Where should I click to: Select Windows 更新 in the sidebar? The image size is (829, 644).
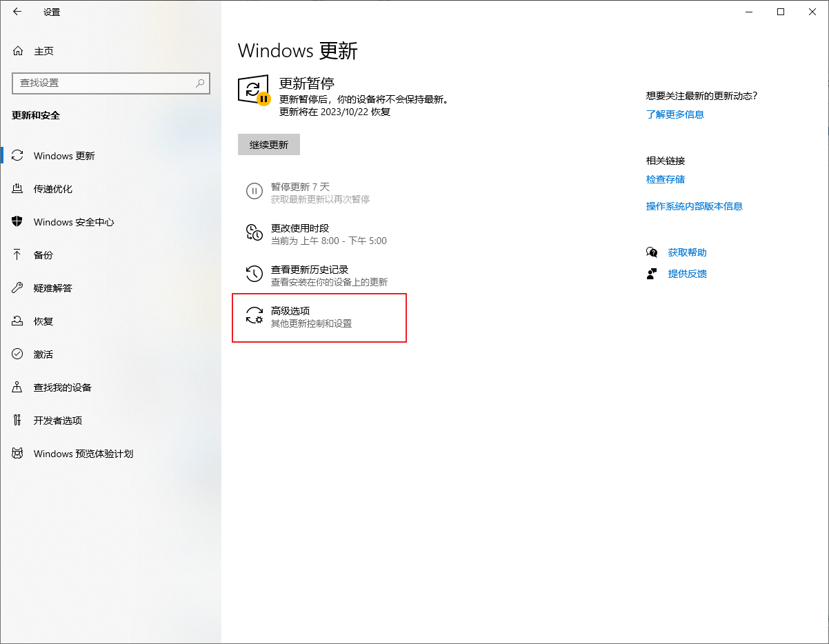[x=110, y=156]
